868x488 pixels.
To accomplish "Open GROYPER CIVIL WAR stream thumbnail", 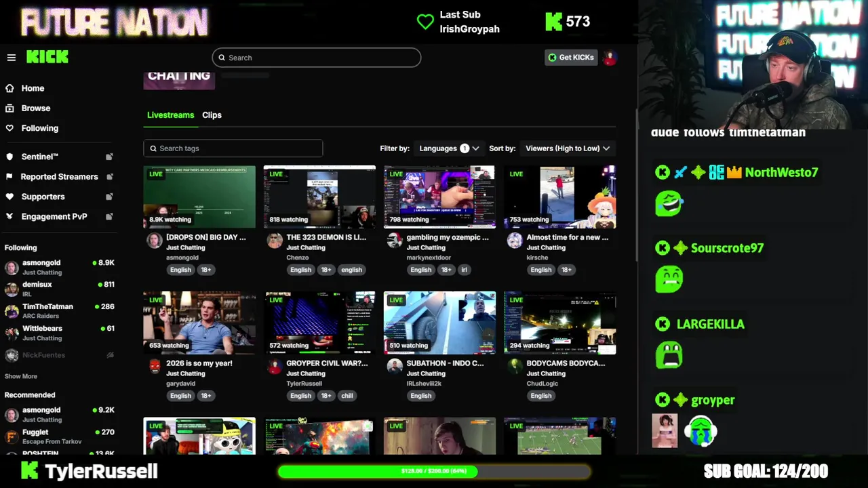I will point(319,323).
